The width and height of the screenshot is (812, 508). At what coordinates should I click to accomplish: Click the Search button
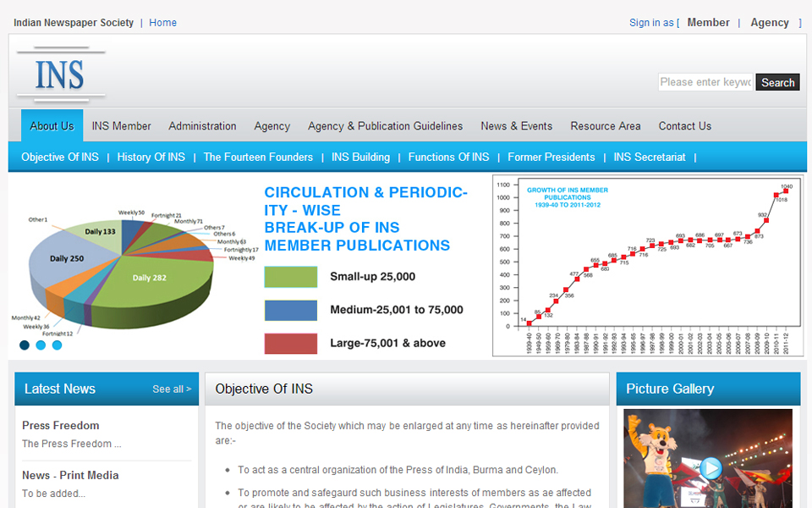click(x=777, y=82)
